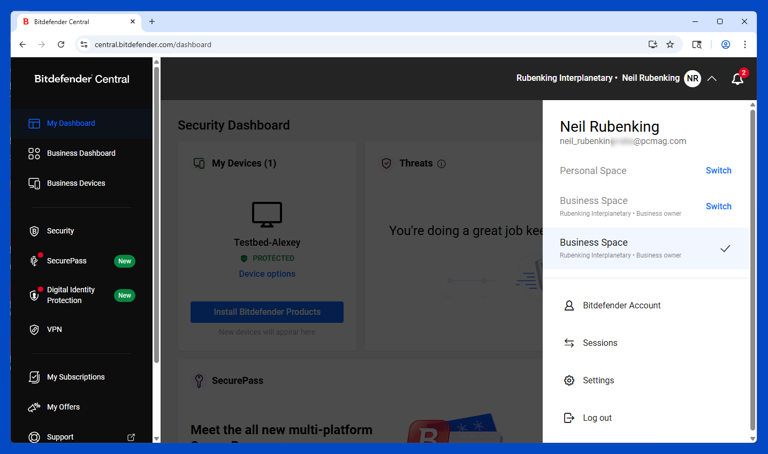The image size is (768, 454).
Task: Select the checked Business Space entry
Action: (646, 248)
